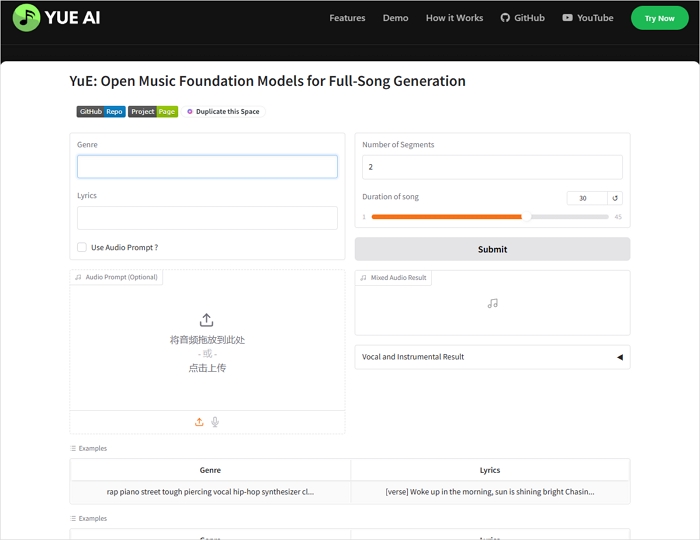The height and width of the screenshot is (540, 700).
Task: Click the Mixed Audio Result label
Action: (x=394, y=278)
